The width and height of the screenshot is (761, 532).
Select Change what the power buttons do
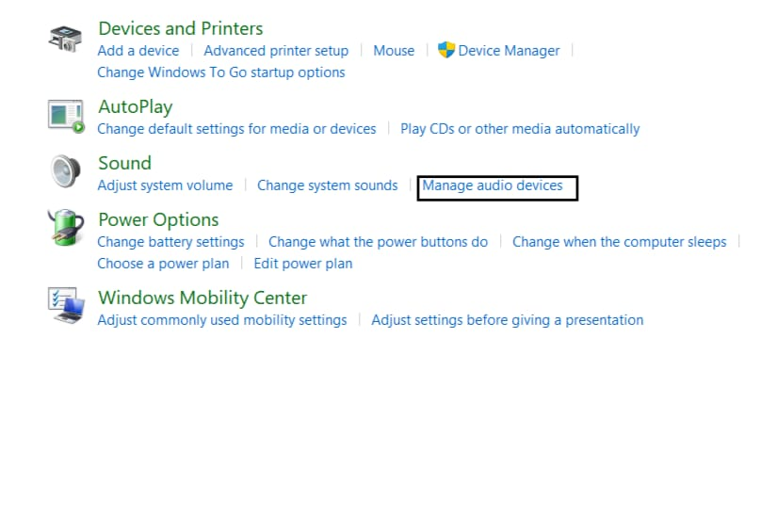(x=378, y=242)
